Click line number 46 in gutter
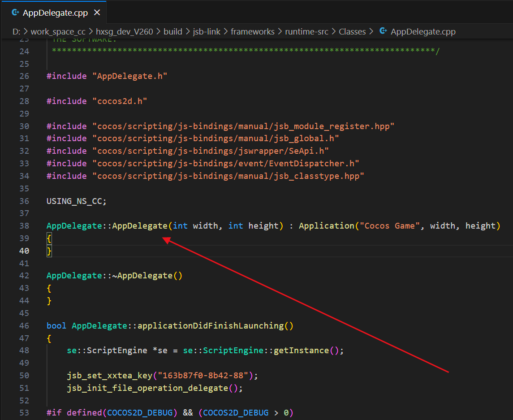Screen dimensions: 513x420 [x=24, y=326]
